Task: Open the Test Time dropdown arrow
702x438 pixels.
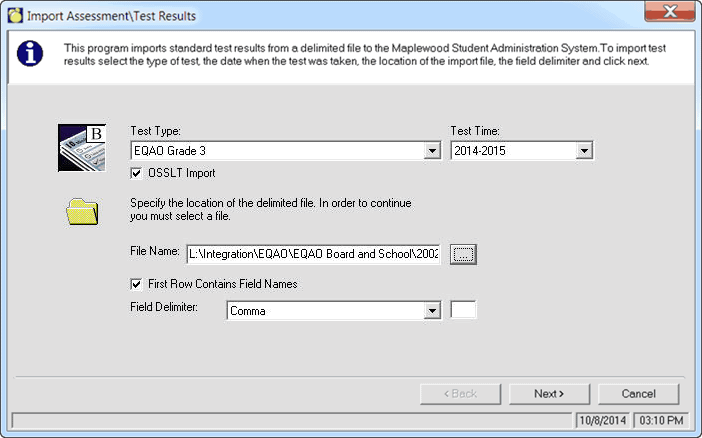Action: [584, 151]
